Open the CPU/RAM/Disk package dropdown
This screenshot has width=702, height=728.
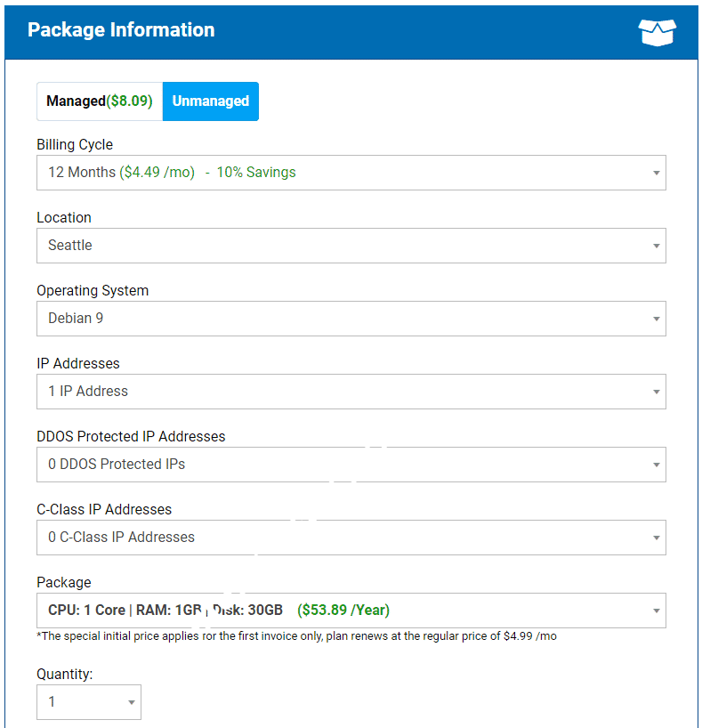tap(351, 611)
